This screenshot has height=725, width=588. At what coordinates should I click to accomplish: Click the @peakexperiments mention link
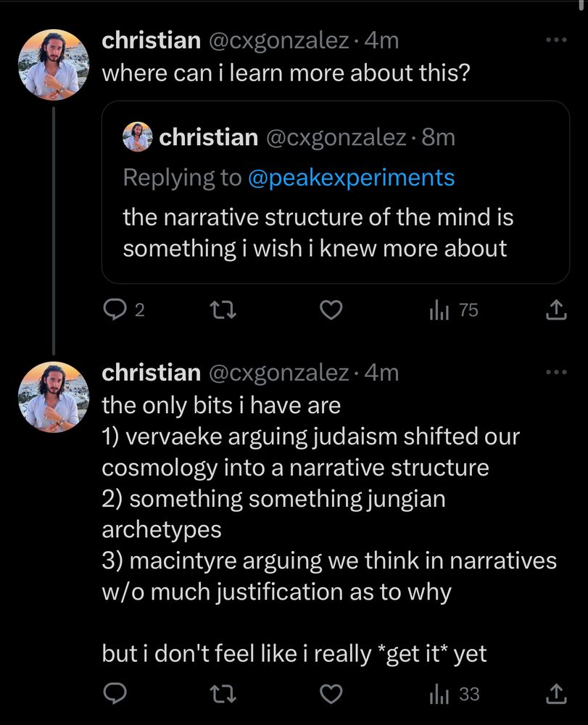(351, 178)
